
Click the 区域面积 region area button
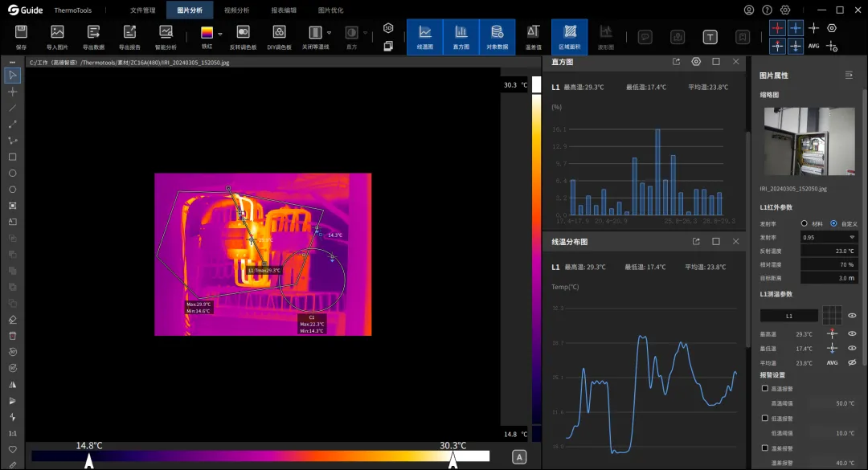coord(570,36)
